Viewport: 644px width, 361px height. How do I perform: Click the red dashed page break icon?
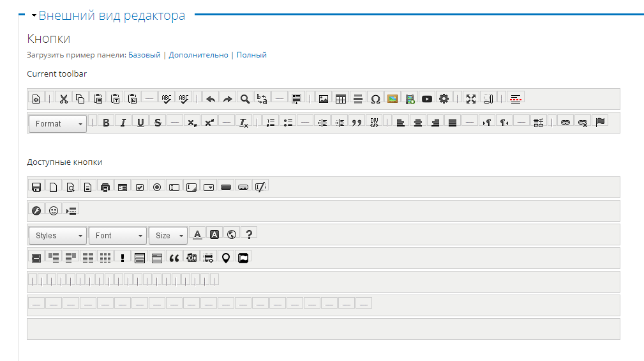point(516,98)
